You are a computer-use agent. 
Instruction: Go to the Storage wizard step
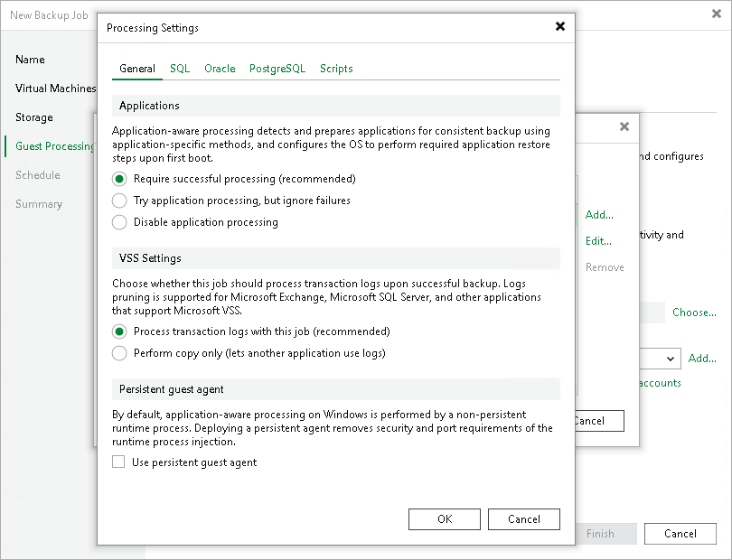tap(34, 117)
